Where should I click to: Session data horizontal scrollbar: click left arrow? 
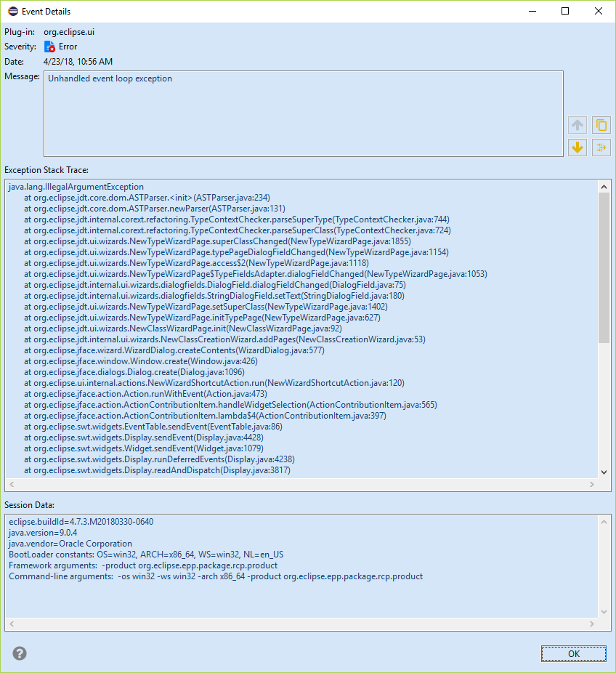pyautogui.click(x=12, y=624)
